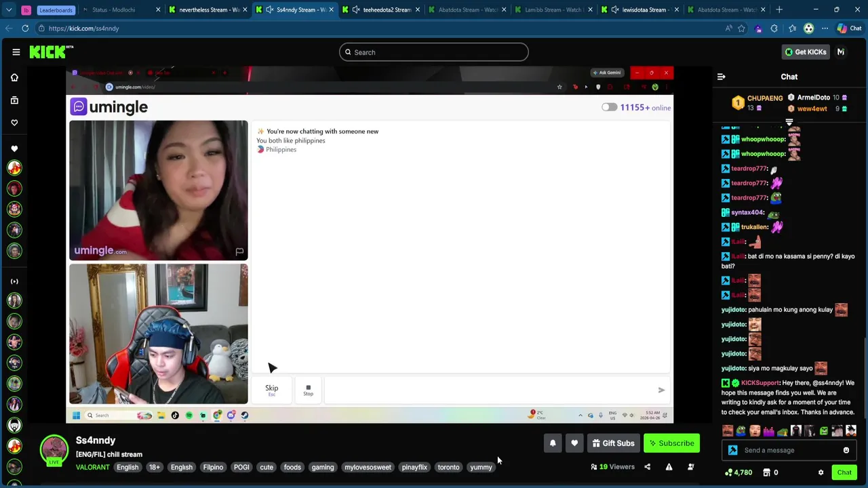Close the Ss4nndy Stream browser tab
Image resolution: width=868 pixels, height=488 pixels.
332,9
